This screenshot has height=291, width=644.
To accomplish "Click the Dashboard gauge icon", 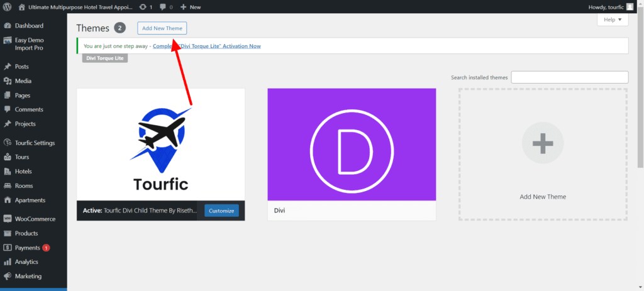I will (x=7, y=26).
